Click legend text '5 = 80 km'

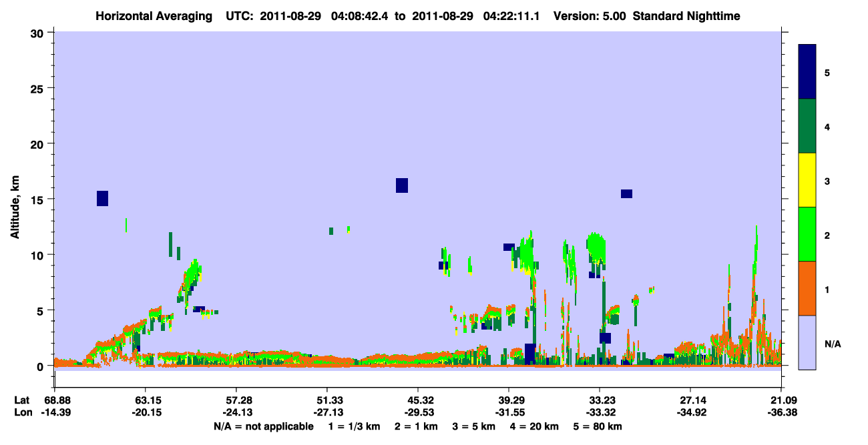click(598, 426)
